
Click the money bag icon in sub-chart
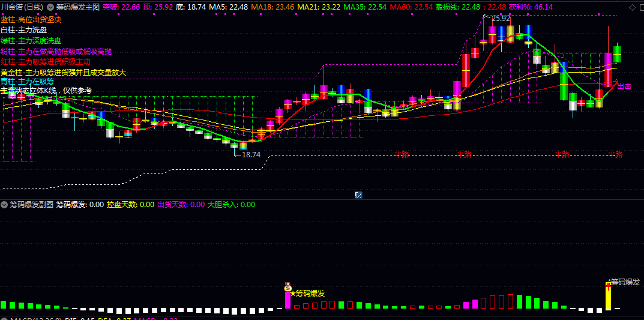coord(288,287)
